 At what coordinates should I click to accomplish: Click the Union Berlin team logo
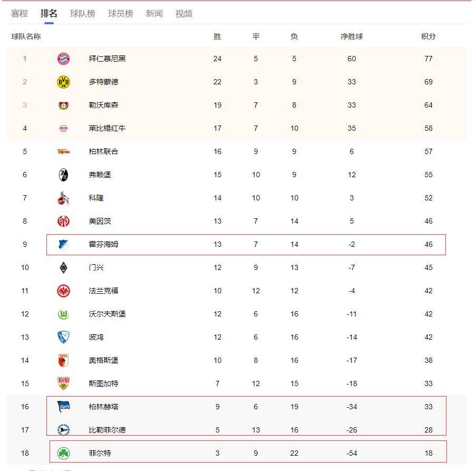pos(63,151)
